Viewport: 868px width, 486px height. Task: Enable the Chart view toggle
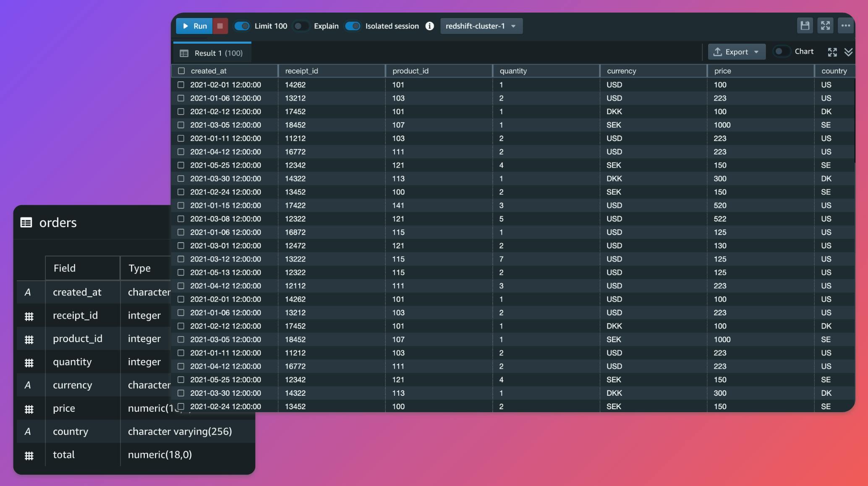[x=781, y=51]
